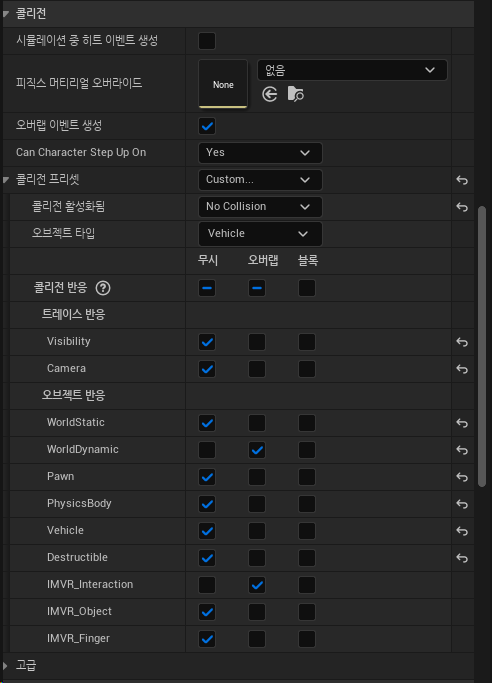This screenshot has width=492, height=683.
Task: Set WorldDynamic response to 무시
Action: point(207,450)
